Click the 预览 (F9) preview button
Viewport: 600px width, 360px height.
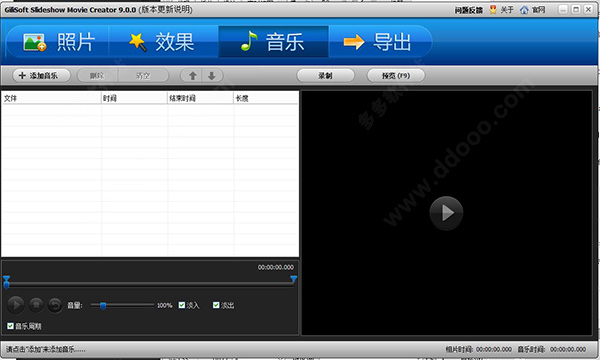tap(396, 76)
